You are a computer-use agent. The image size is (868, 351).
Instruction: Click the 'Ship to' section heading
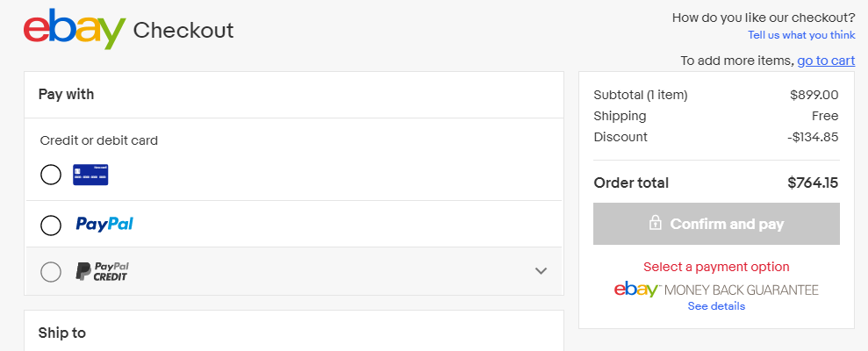62,333
